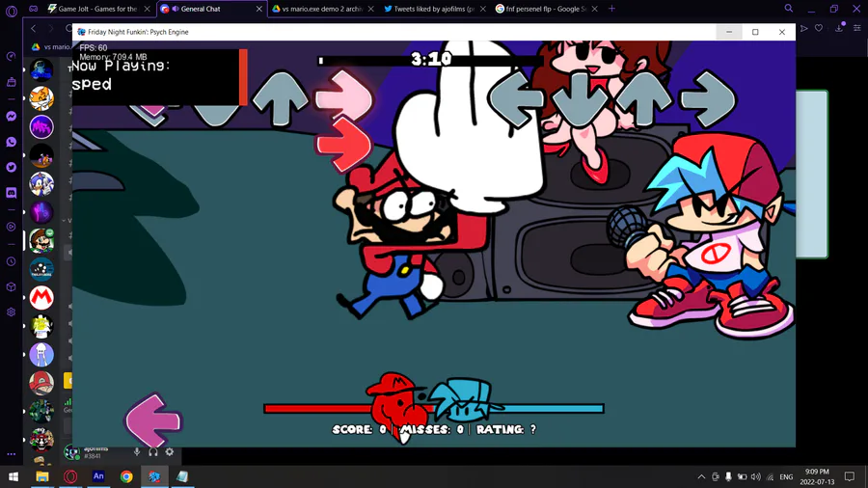The height and width of the screenshot is (488, 868).
Task: Open the astronaut avatar Discord server
Action: 41,70
